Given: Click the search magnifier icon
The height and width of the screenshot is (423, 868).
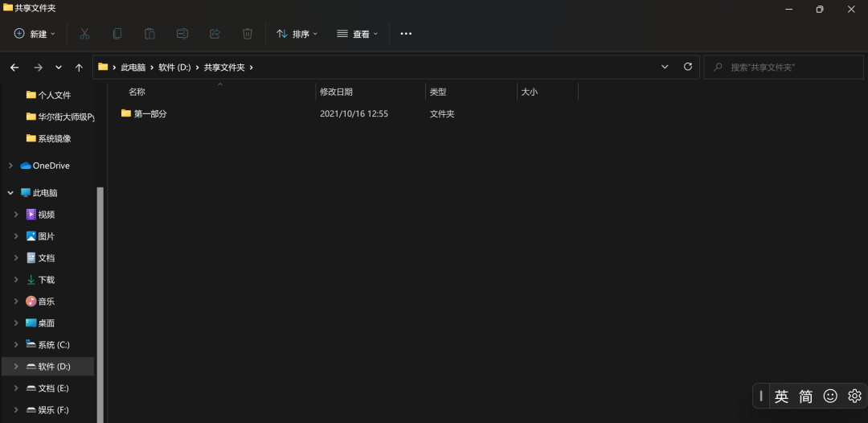Looking at the screenshot, I should (718, 67).
